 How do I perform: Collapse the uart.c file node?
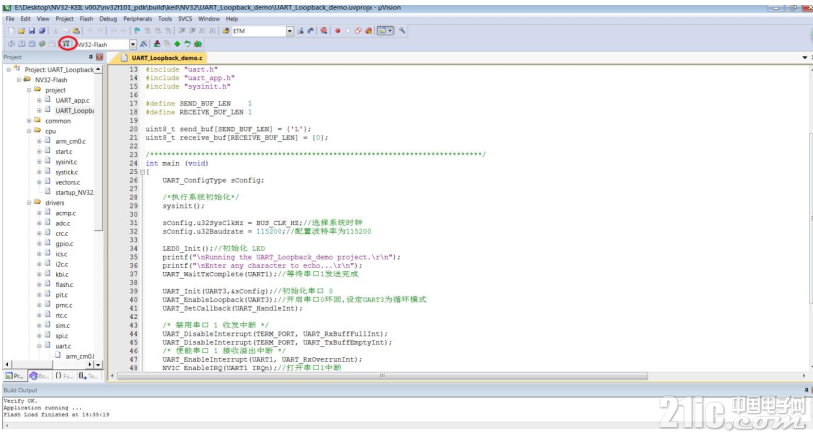pyautogui.click(x=39, y=346)
